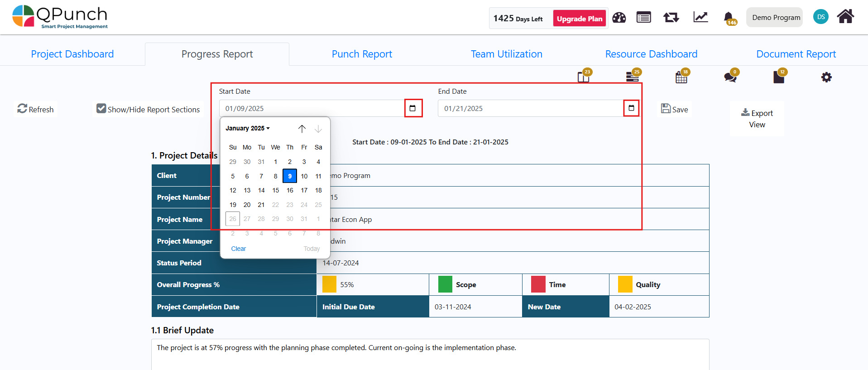Image resolution: width=868 pixels, height=370 pixels.
Task: Expand the January 2025 month dropdown
Action: 248,128
